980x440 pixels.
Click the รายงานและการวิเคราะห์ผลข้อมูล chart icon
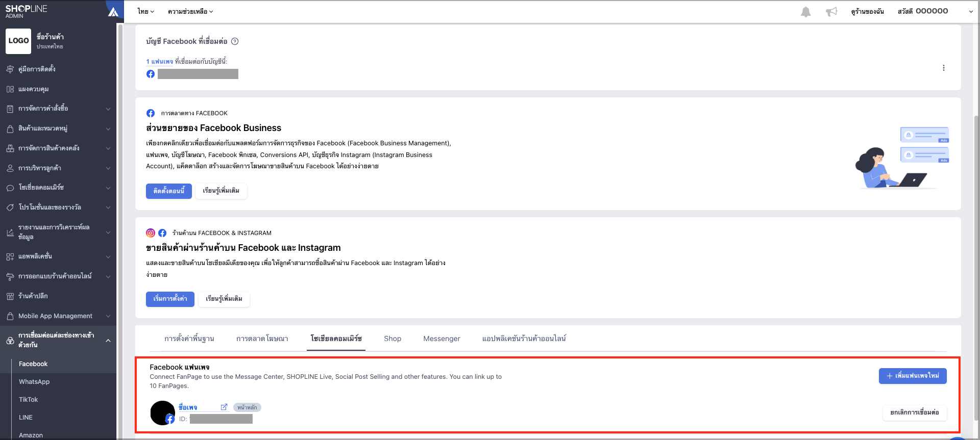pyautogui.click(x=10, y=232)
